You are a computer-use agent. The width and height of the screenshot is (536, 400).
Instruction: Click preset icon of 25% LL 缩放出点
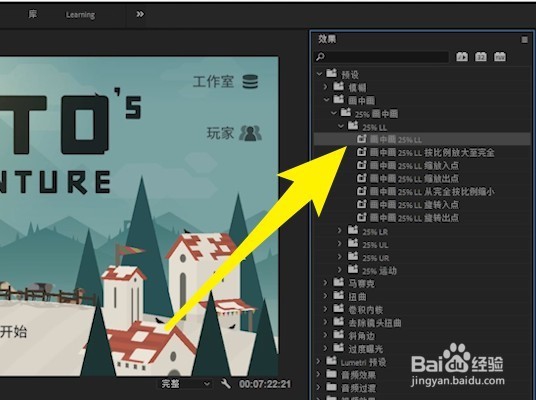pos(361,178)
